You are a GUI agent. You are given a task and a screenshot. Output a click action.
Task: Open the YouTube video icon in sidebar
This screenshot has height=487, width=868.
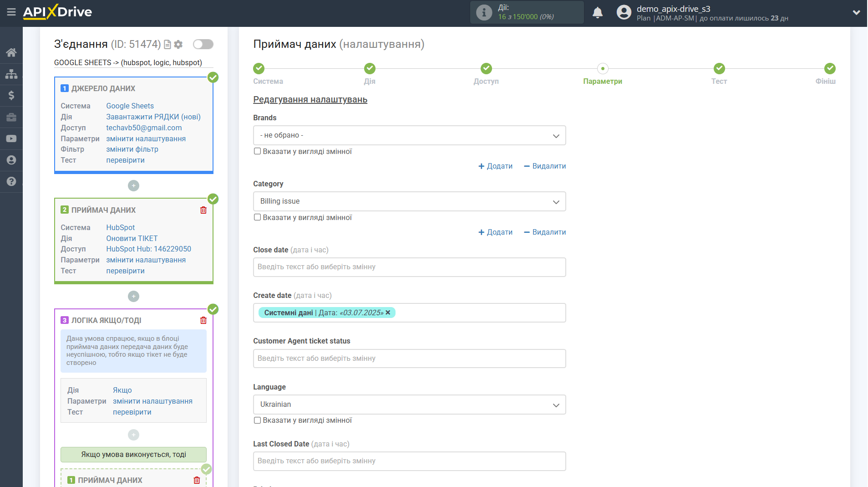(x=11, y=138)
